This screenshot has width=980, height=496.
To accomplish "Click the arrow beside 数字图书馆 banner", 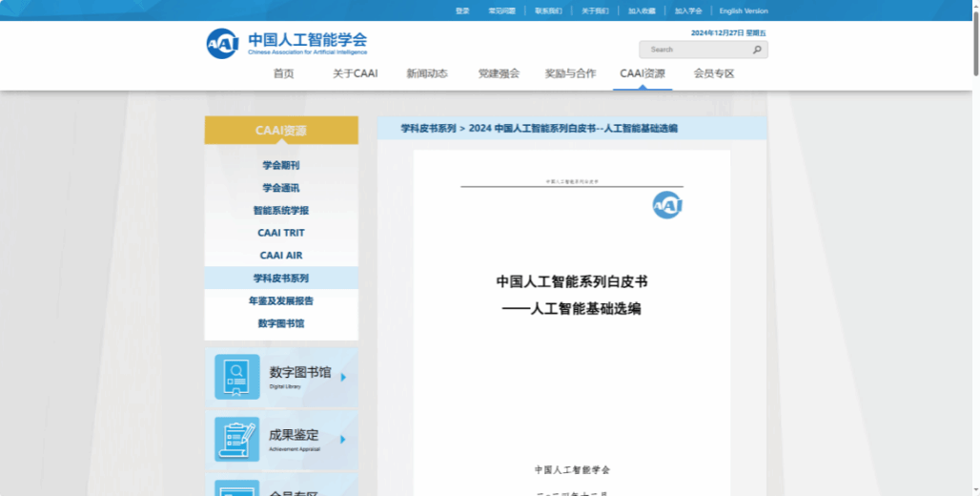I will (x=343, y=377).
